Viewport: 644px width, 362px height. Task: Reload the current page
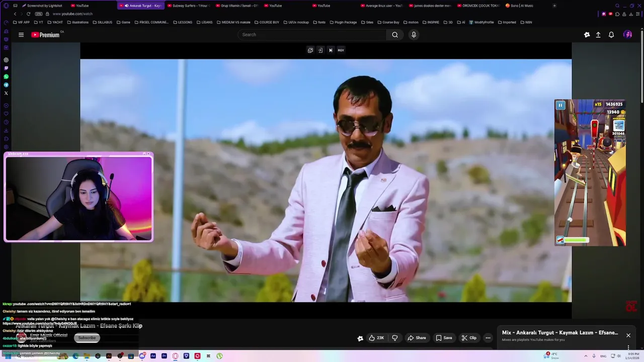[x=28, y=14]
